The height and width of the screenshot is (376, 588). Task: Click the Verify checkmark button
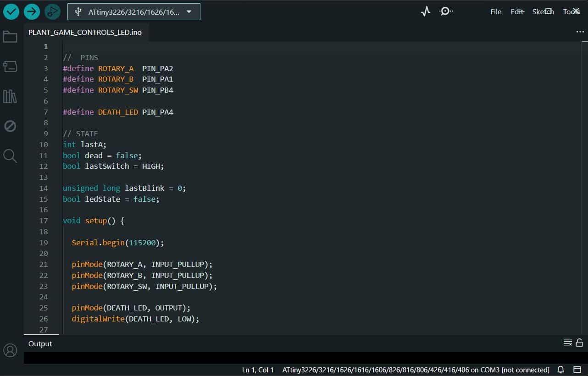pyautogui.click(x=11, y=11)
